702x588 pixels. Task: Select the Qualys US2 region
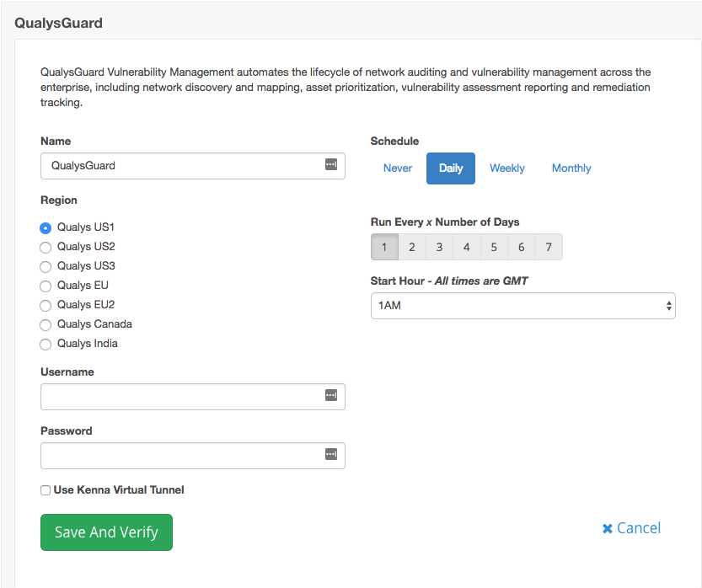tap(46, 247)
